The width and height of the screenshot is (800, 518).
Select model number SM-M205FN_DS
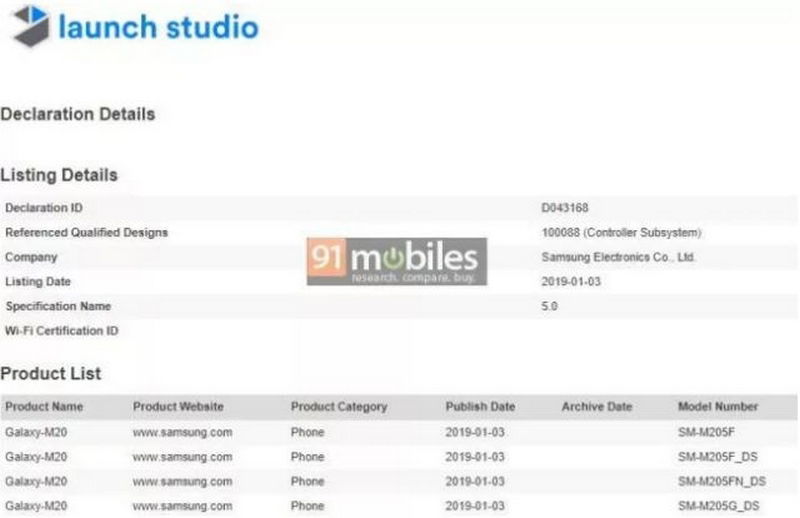(722, 481)
